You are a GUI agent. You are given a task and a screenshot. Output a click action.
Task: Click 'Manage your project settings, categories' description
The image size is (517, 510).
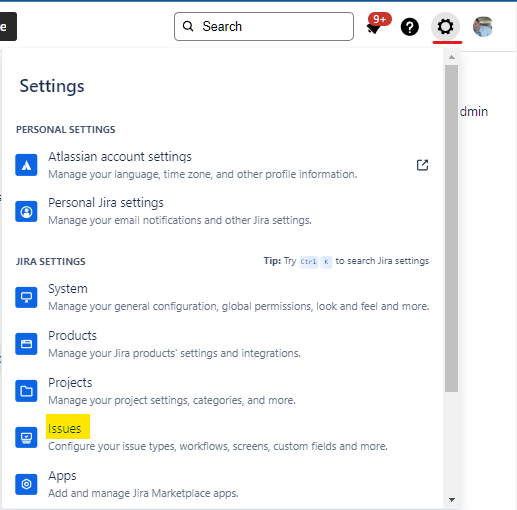(172, 400)
